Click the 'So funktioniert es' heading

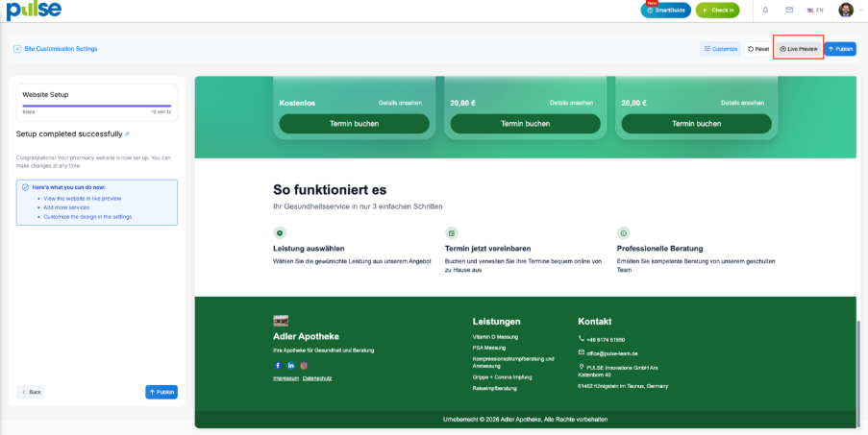tap(330, 189)
